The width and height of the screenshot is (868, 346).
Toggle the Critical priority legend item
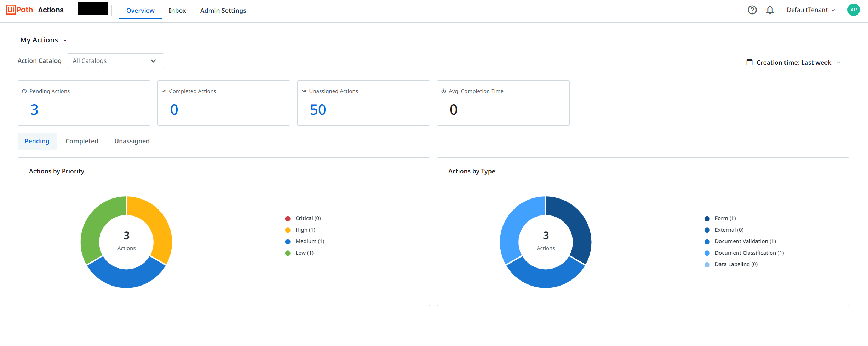pos(304,218)
